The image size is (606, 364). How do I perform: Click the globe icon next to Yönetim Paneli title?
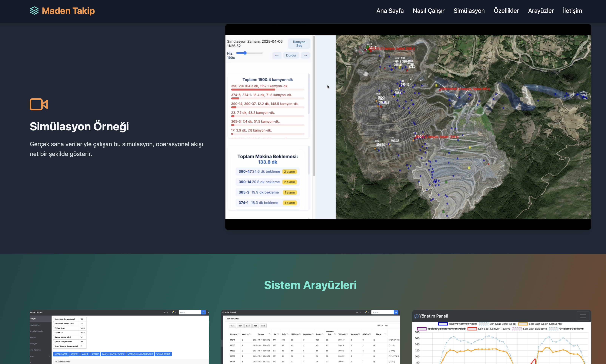pos(416,316)
